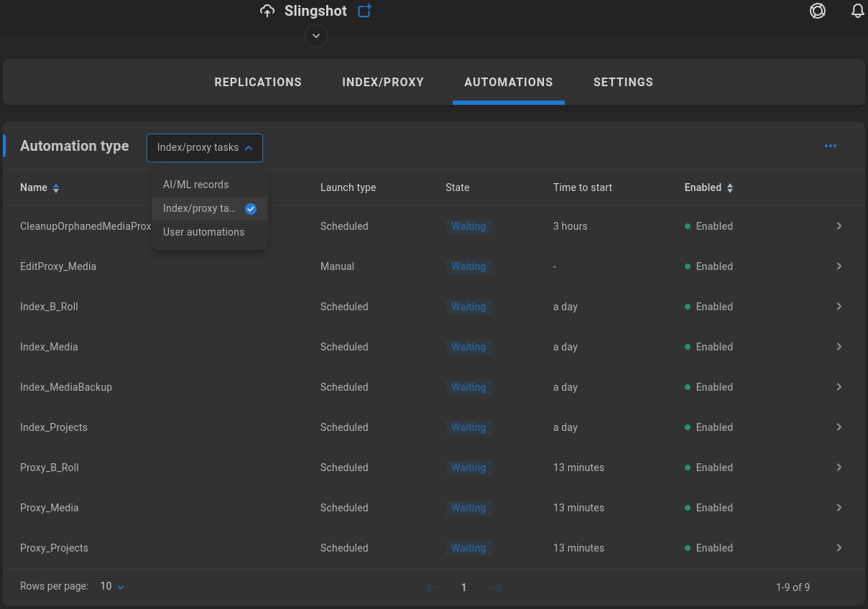Click Enabled status for Index_B_Roll
This screenshot has height=609, width=868.
[x=709, y=307]
